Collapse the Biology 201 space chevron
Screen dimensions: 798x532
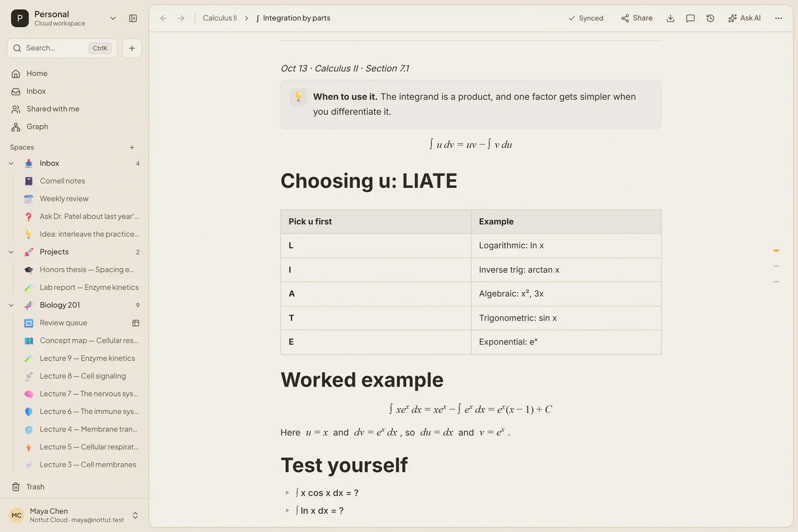pyautogui.click(x=11, y=305)
